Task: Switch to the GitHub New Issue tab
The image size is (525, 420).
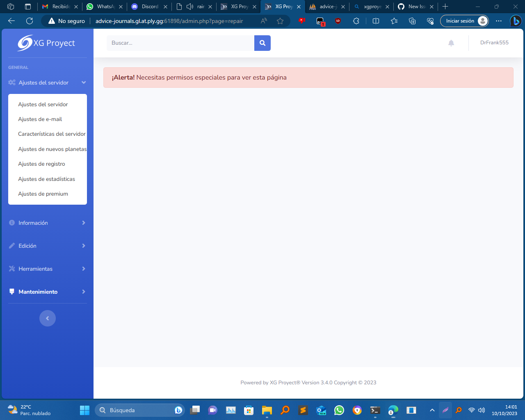Action: (x=415, y=7)
